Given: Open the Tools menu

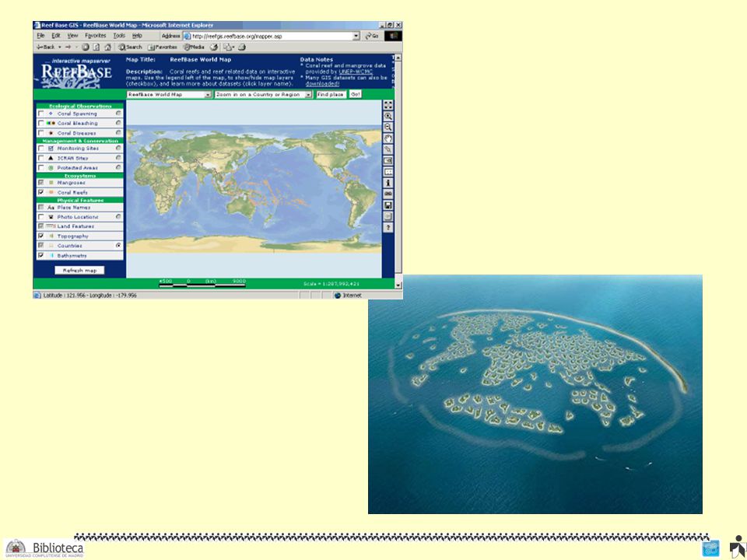Looking at the screenshot, I should coord(119,36).
